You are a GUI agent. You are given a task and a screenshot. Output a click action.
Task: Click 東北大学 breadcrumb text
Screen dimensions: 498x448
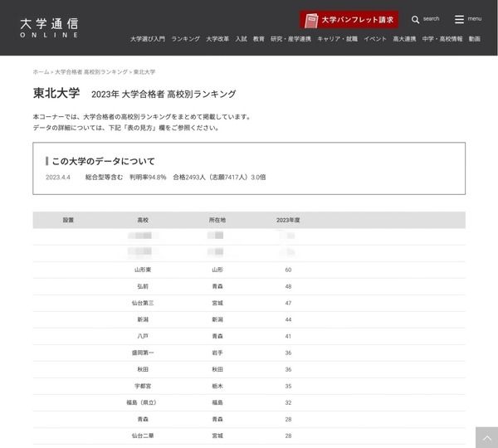click(x=144, y=72)
